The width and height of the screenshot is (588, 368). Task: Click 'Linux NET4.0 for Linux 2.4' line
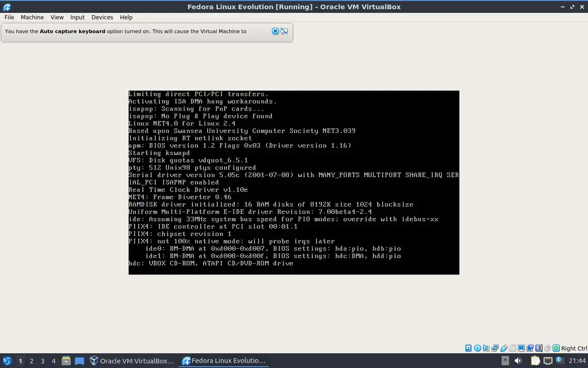coord(182,123)
